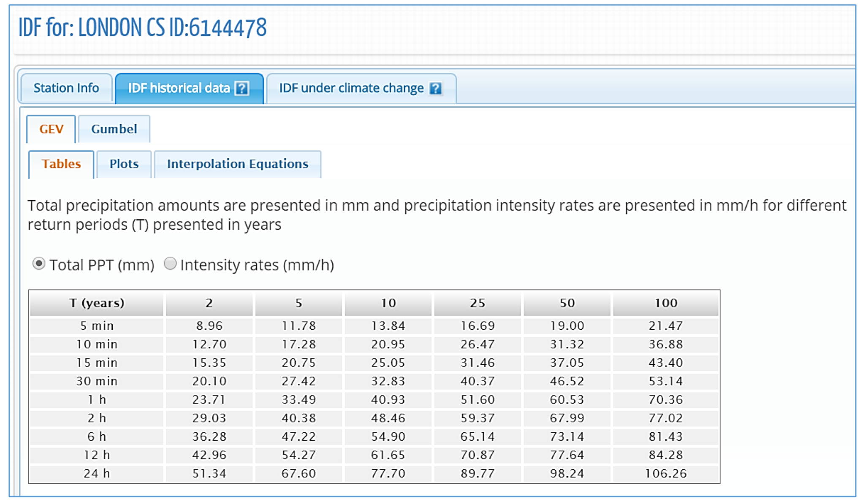Click the 100-year return period header
Image resolution: width=863 pixels, height=504 pixels.
tap(665, 303)
